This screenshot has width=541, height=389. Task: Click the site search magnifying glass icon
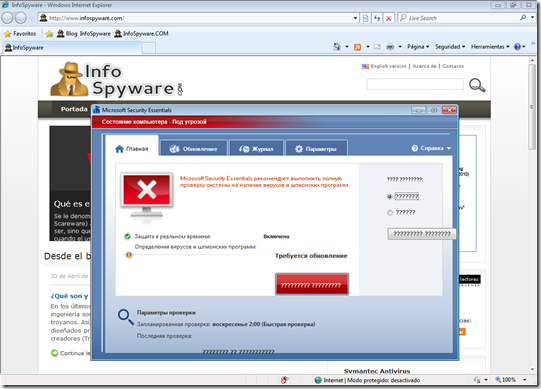click(x=477, y=85)
